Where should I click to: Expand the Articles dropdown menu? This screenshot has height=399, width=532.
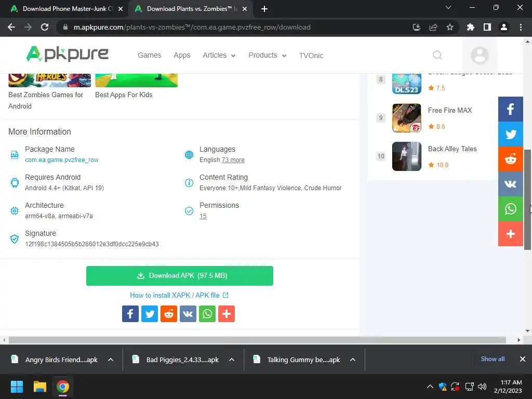[219, 55]
